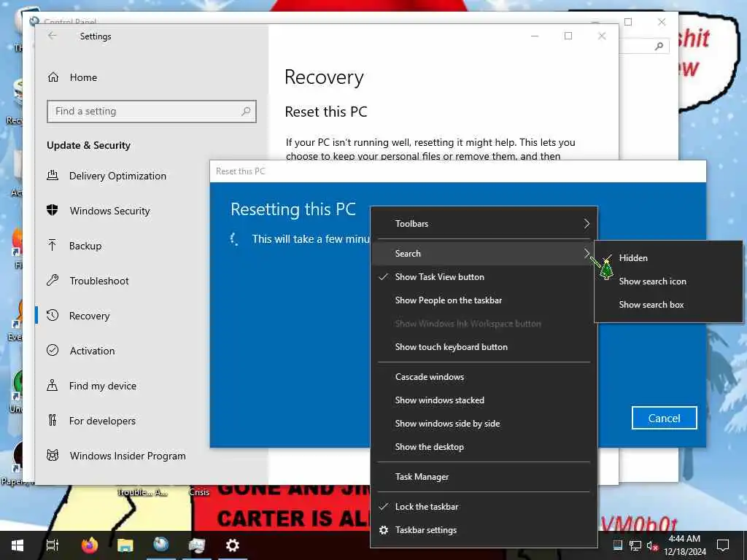Expand the Toolbars submenu

click(x=484, y=223)
